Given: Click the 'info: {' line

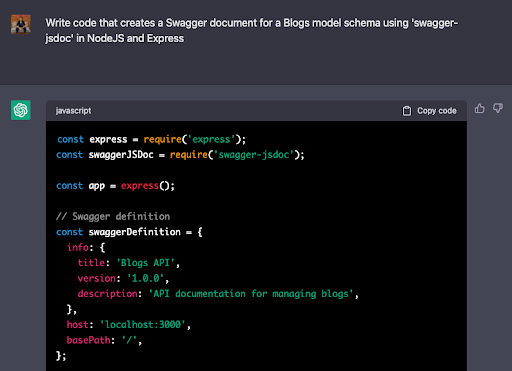Looking at the screenshot, I should [86, 247].
